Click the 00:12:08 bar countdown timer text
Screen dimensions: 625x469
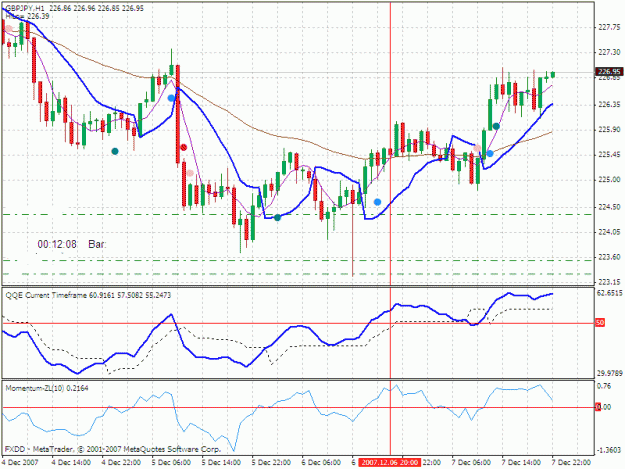57,244
